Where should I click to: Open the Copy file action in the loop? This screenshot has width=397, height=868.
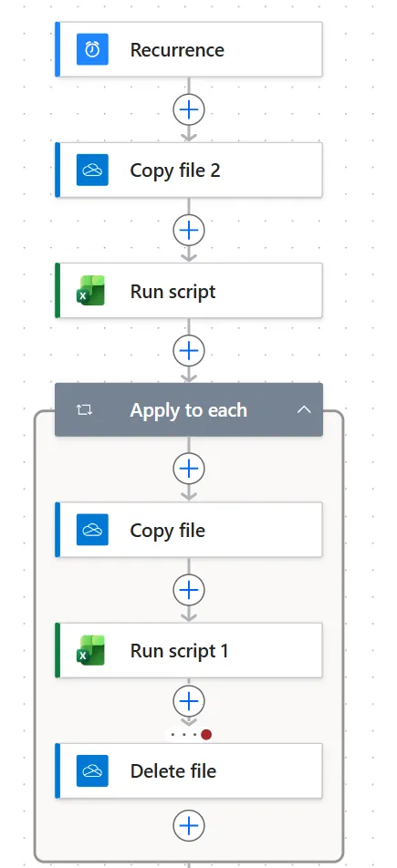[x=189, y=530]
